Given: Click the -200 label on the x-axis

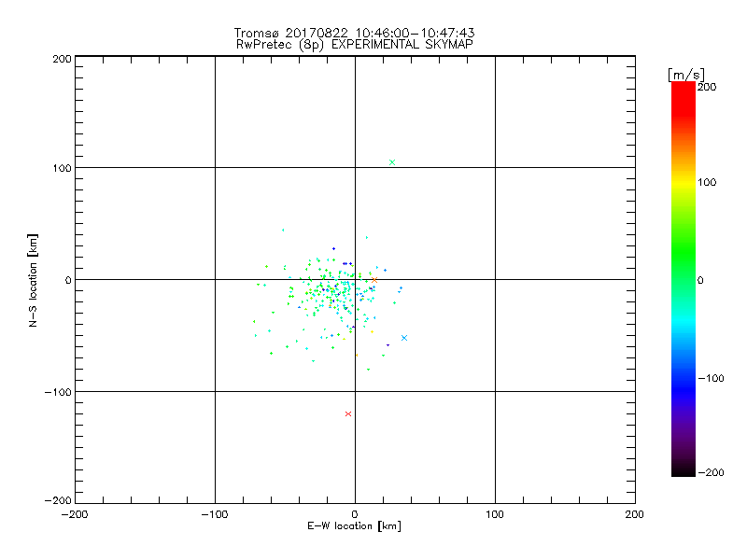Looking at the screenshot, I should 75,514.
